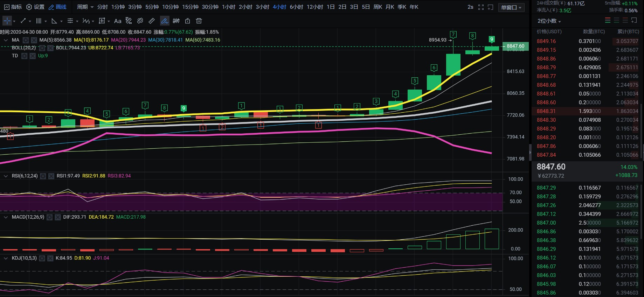Click the pencil-and-grid drawing settings icon
The width and height of the screenshot is (644, 297).
[129, 21]
